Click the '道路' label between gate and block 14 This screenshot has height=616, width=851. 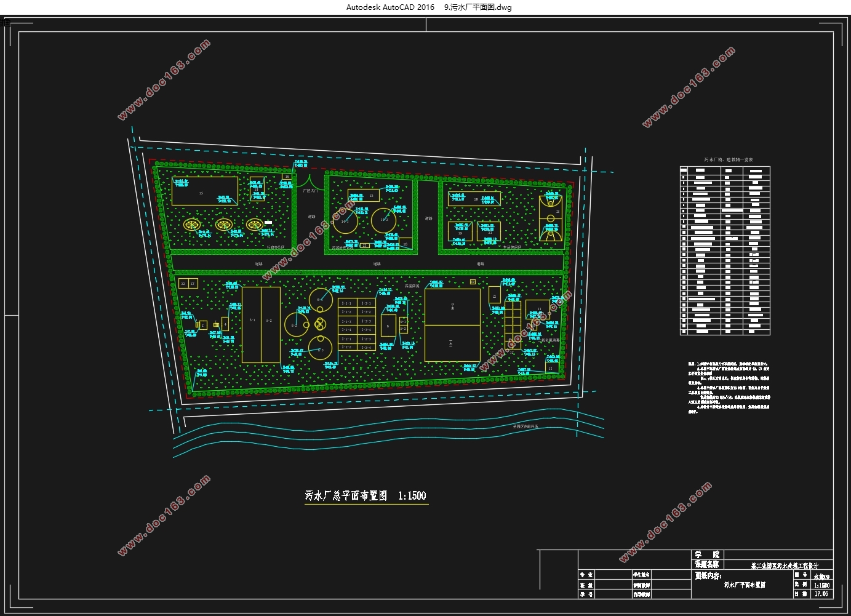[311, 217]
